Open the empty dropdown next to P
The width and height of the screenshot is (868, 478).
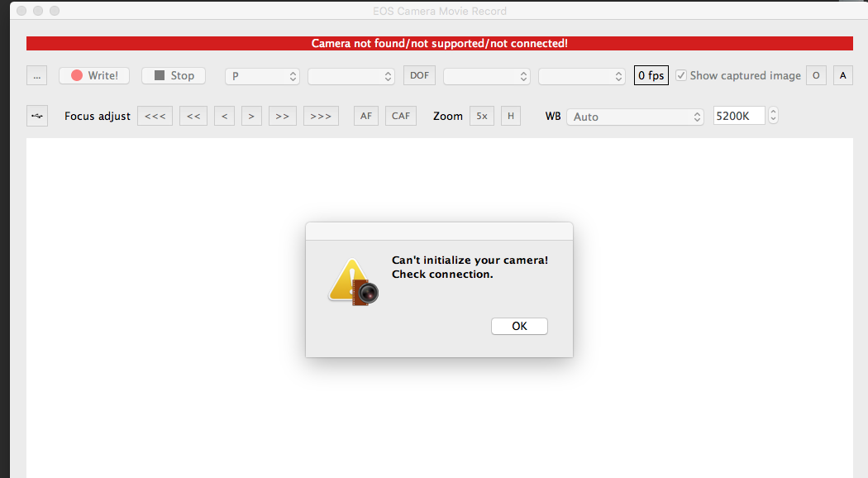coord(351,76)
